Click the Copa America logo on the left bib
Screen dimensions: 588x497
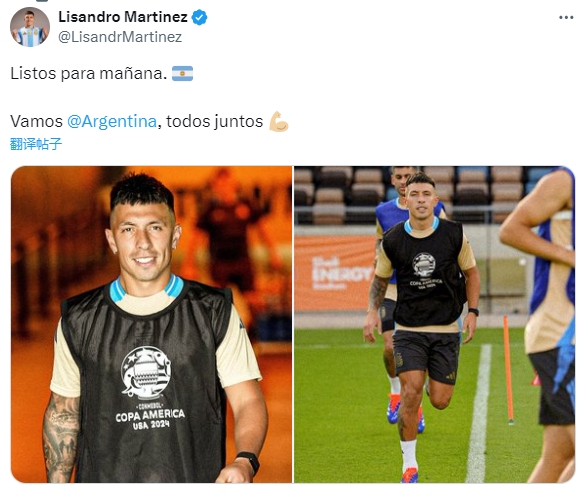149,387
